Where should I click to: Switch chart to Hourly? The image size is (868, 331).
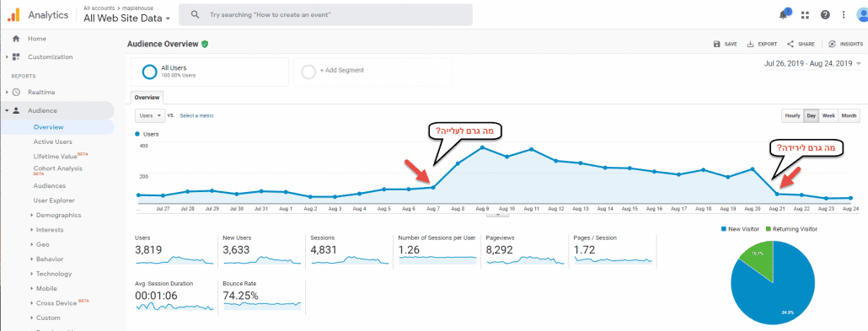[792, 115]
